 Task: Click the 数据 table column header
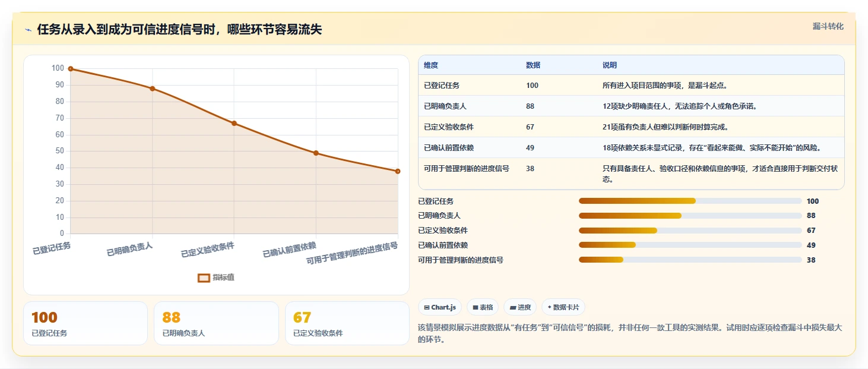[533, 65]
